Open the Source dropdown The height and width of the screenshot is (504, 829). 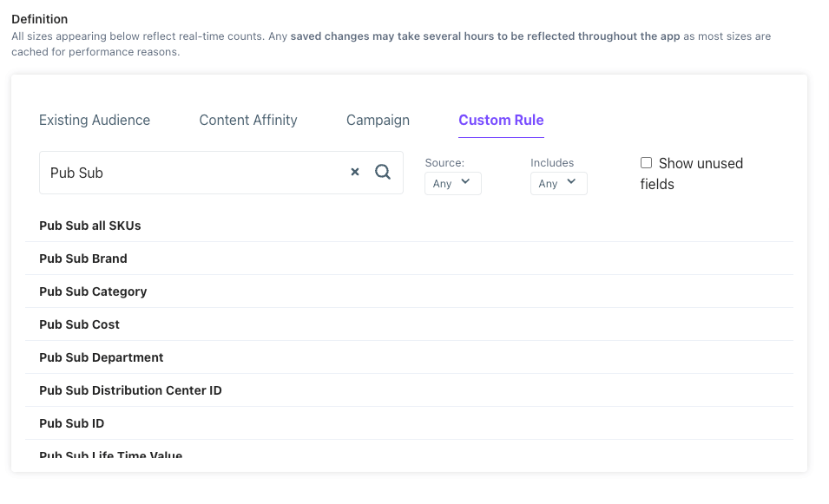tap(452, 183)
